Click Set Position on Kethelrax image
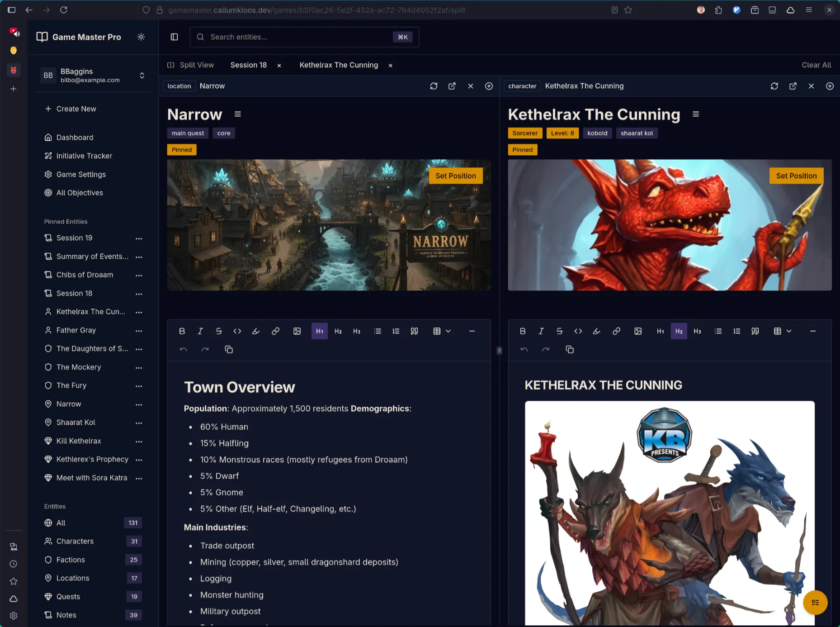This screenshot has width=840, height=627. pos(796,176)
